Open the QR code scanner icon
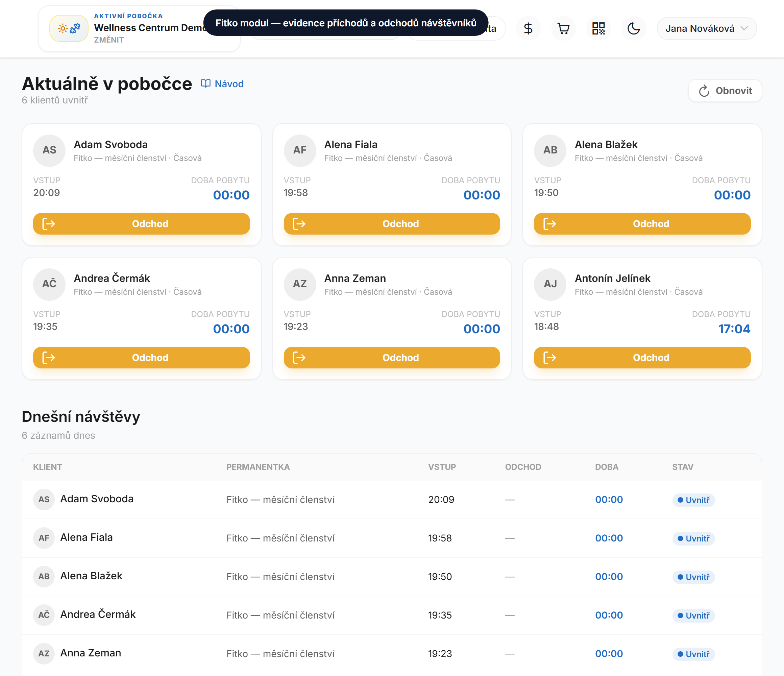 coord(598,28)
